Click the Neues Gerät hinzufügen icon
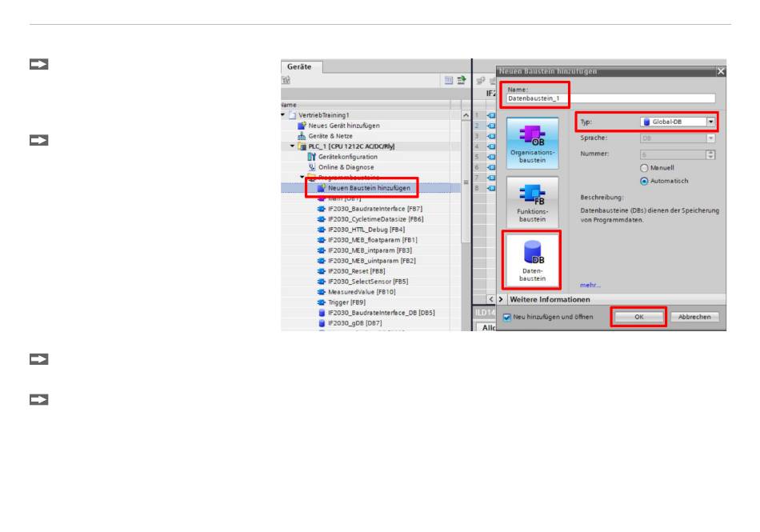The height and width of the screenshot is (532, 760). (302, 126)
